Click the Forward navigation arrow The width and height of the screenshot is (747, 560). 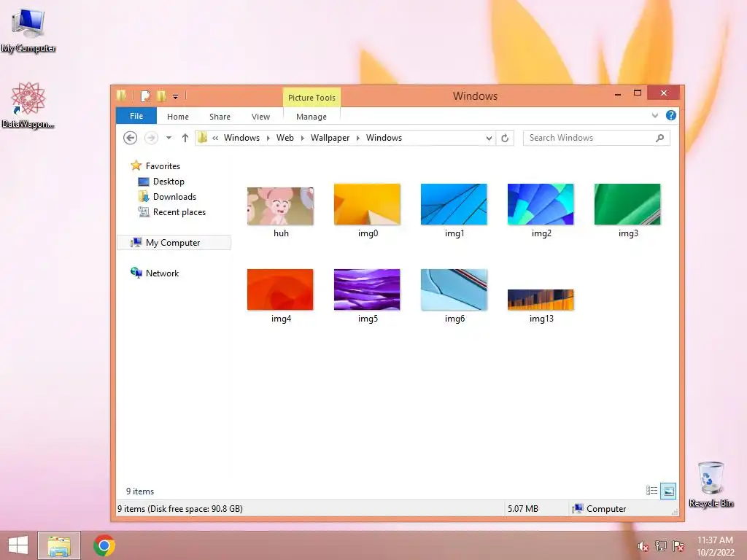click(151, 138)
